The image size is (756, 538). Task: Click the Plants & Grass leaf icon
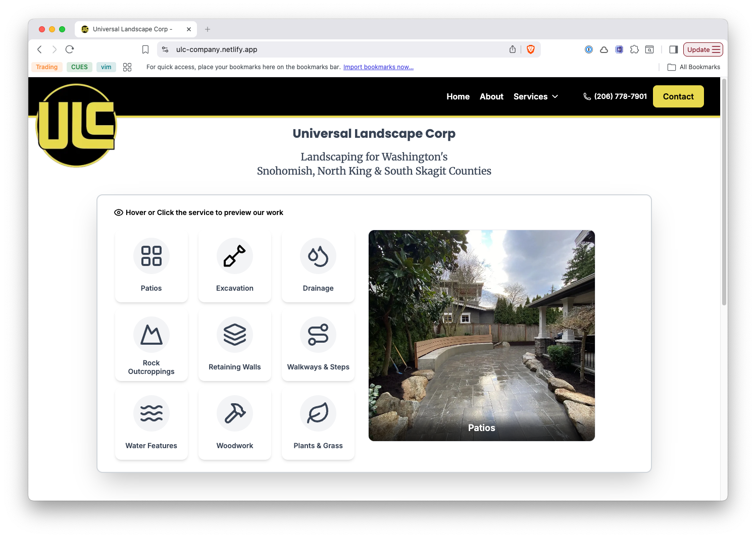318,413
